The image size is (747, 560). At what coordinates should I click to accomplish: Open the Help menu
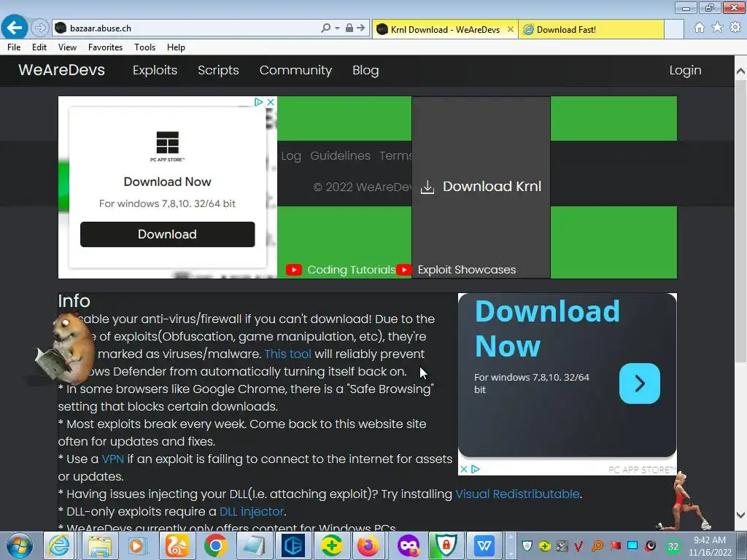pyautogui.click(x=176, y=47)
